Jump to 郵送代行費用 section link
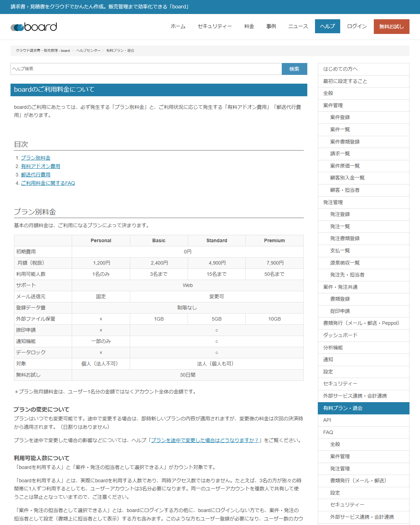The image size is (420, 525). coord(36,175)
